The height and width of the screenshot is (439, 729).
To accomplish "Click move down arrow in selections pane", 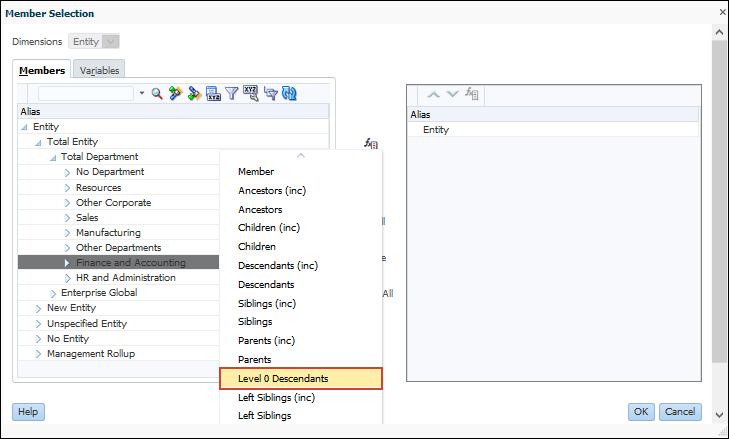I will click(452, 94).
